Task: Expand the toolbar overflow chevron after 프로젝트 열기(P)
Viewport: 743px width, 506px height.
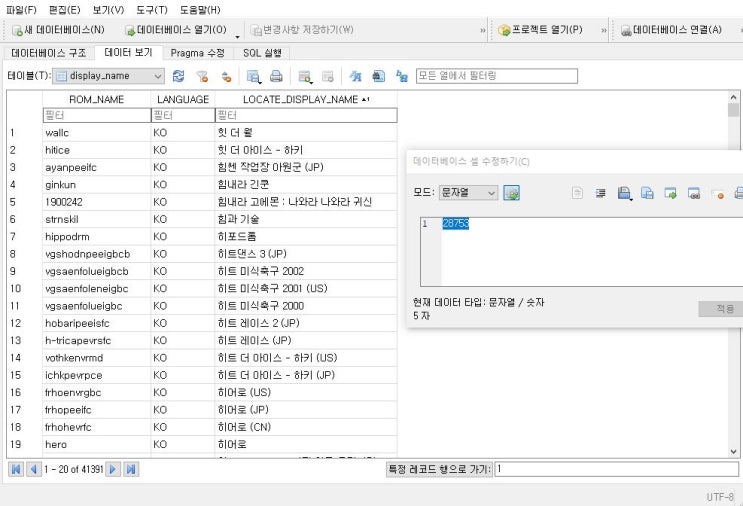Action: [604, 30]
